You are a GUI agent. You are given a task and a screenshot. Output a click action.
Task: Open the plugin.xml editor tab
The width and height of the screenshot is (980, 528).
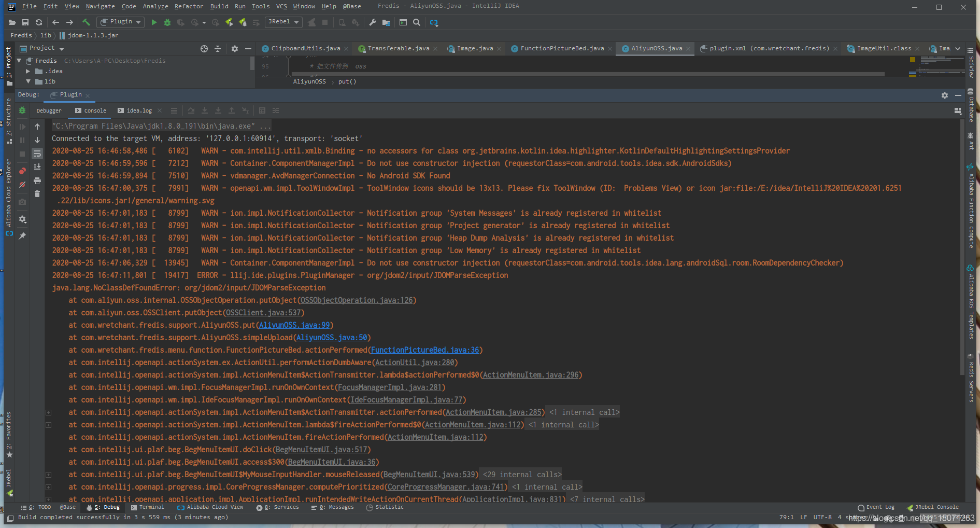click(x=769, y=48)
